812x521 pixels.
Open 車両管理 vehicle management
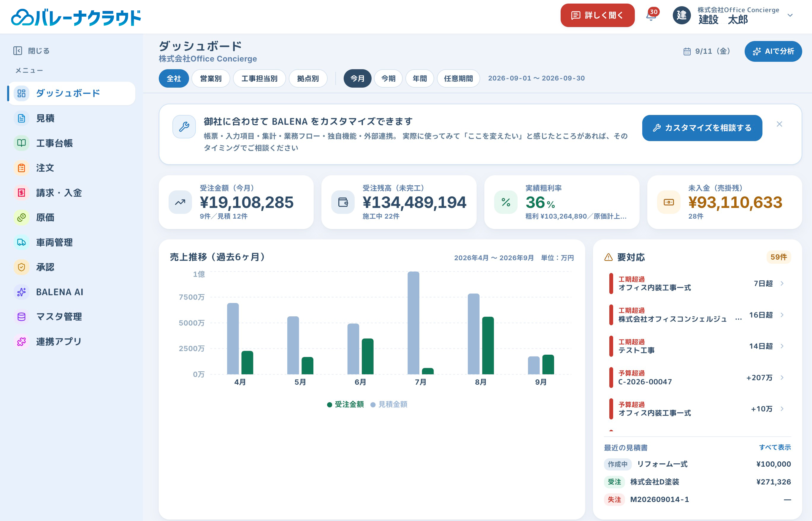click(72, 242)
